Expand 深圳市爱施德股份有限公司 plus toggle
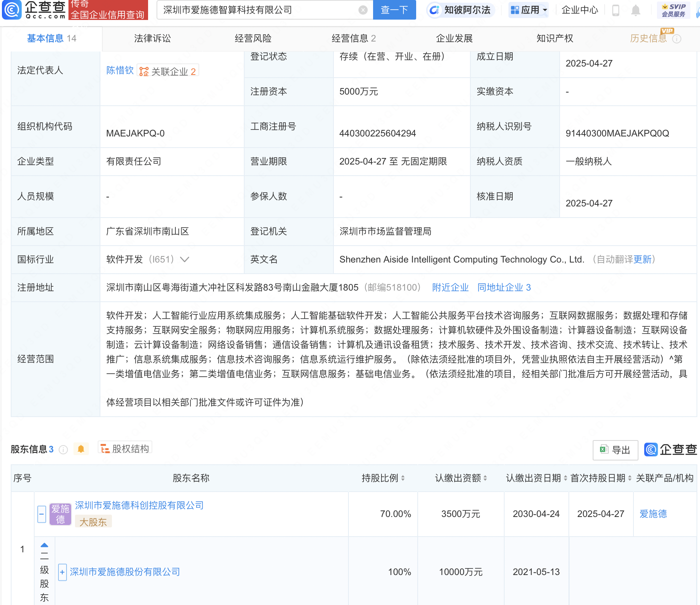 click(62, 572)
